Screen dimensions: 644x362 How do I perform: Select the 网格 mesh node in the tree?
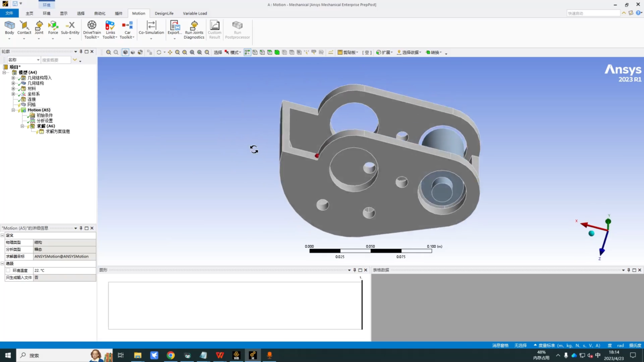[31, 105]
